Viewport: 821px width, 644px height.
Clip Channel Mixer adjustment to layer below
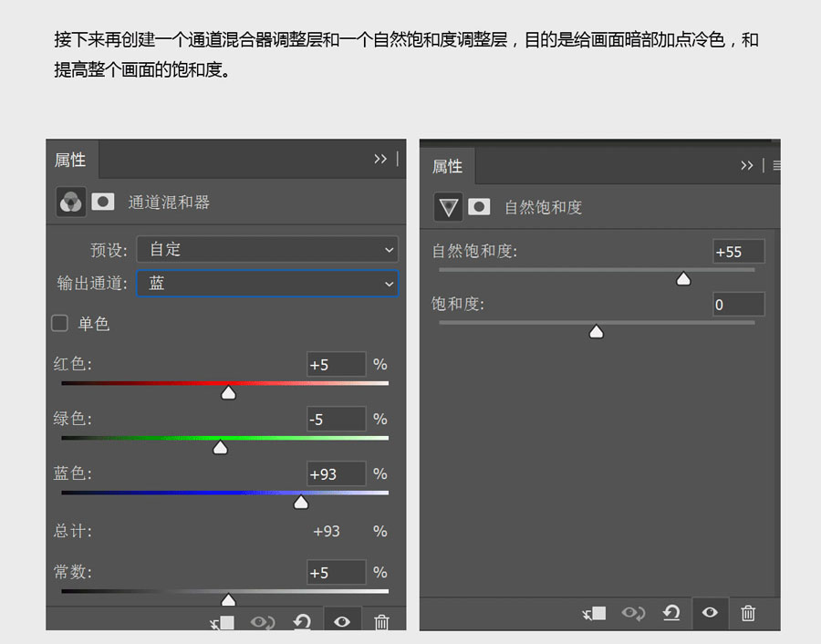click(x=222, y=622)
